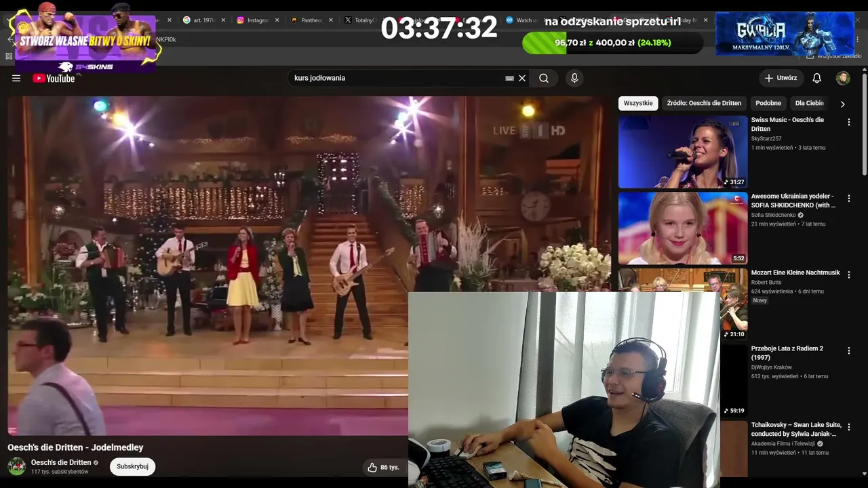The width and height of the screenshot is (868, 488).
Task: Open 'Awesome Ukrainian yodeler' video title
Action: point(793,201)
